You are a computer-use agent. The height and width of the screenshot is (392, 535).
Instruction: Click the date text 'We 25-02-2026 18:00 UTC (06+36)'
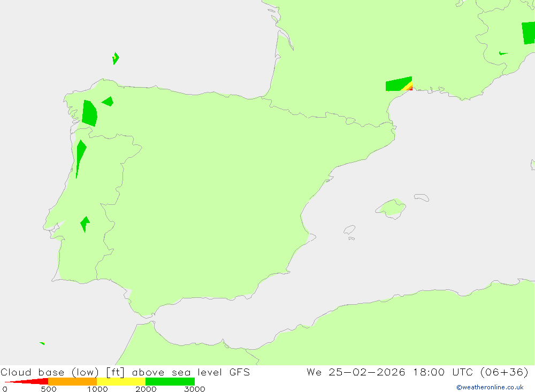(418, 372)
